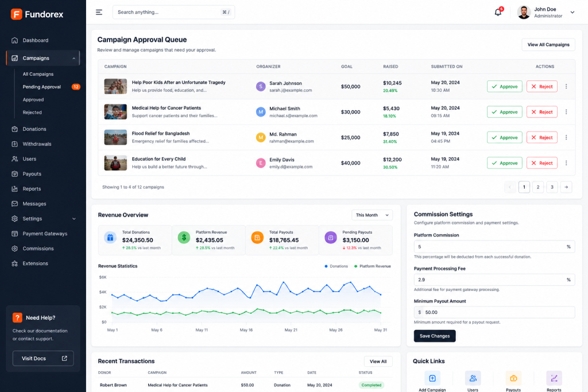Reject Michael Smith's campaign
588x392 pixels.
coord(542,112)
